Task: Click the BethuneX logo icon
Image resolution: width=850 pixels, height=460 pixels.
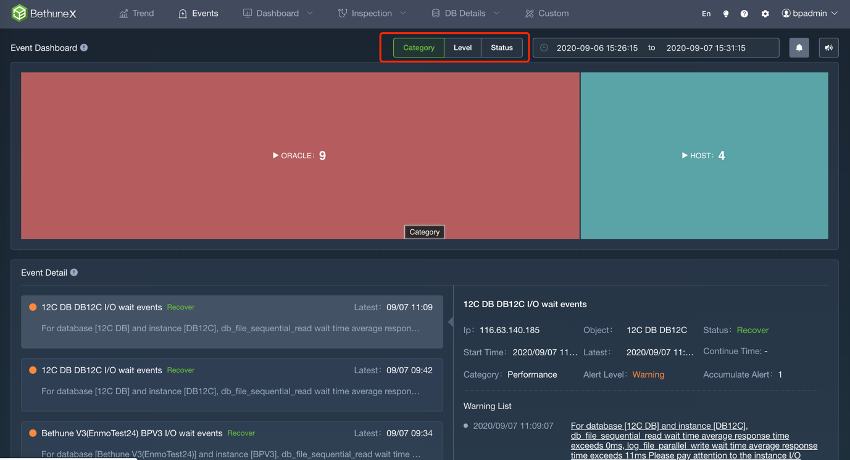Action: (19, 14)
